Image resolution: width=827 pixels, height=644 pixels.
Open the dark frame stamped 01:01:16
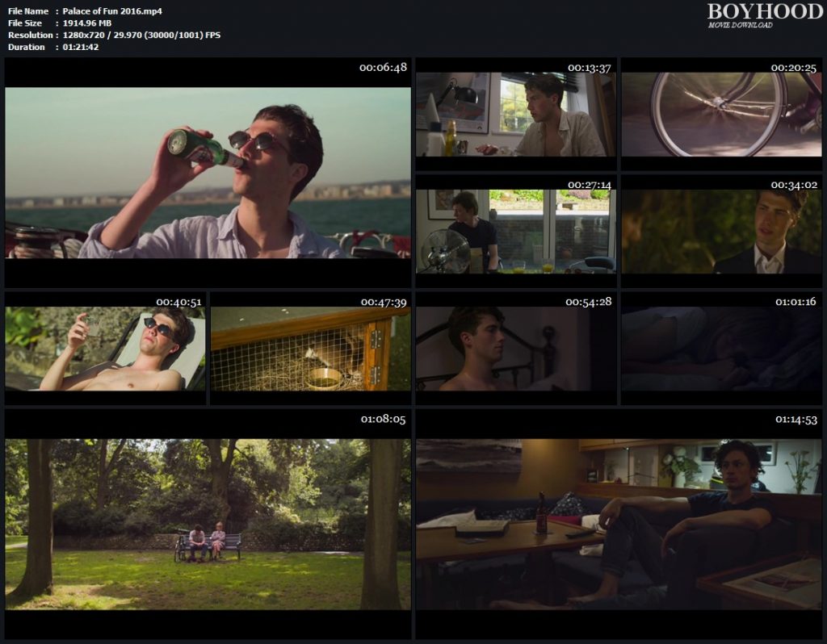[x=721, y=349]
